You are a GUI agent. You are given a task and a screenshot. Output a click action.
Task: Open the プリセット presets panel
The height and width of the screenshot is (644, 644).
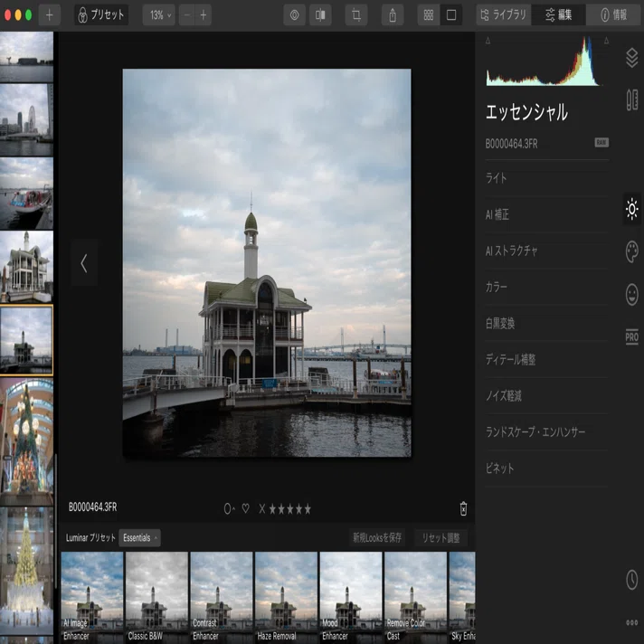pos(101,15)
